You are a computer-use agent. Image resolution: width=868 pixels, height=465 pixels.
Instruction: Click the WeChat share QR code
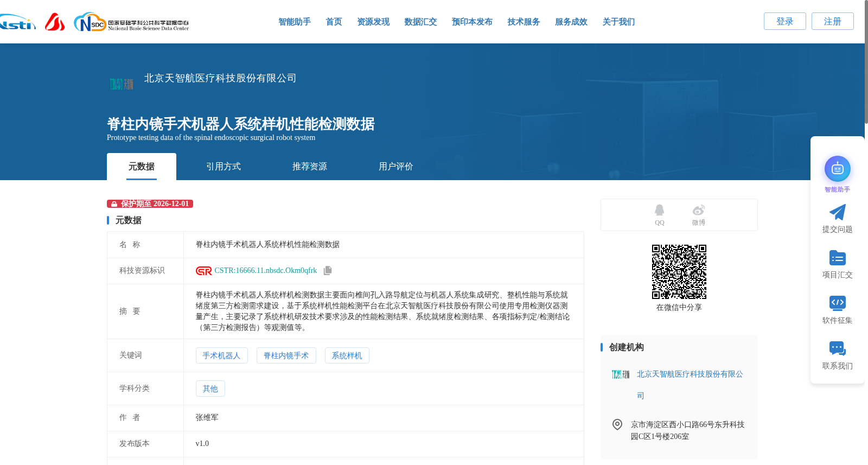[679, 272]
